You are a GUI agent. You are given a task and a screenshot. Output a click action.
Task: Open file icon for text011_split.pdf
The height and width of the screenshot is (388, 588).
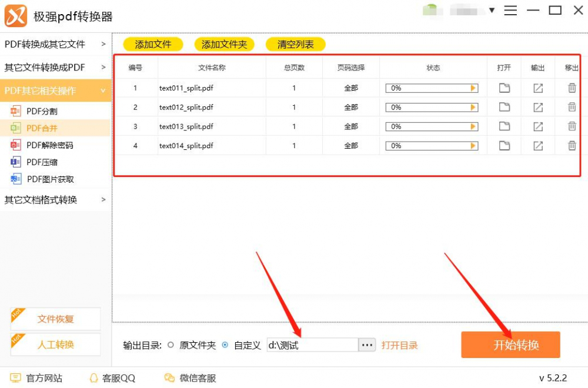coord(505,88)
